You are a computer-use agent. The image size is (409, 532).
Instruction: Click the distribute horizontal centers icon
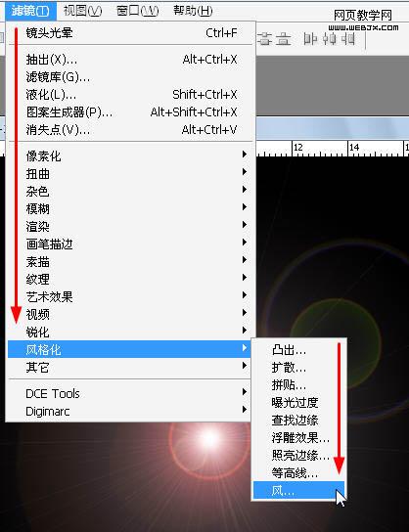point(329,39)
